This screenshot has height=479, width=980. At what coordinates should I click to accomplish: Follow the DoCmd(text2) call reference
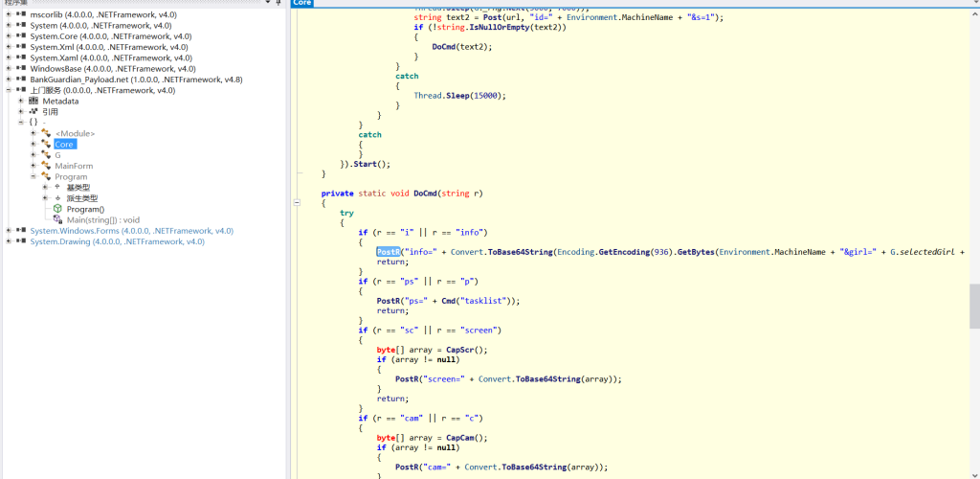444,47
